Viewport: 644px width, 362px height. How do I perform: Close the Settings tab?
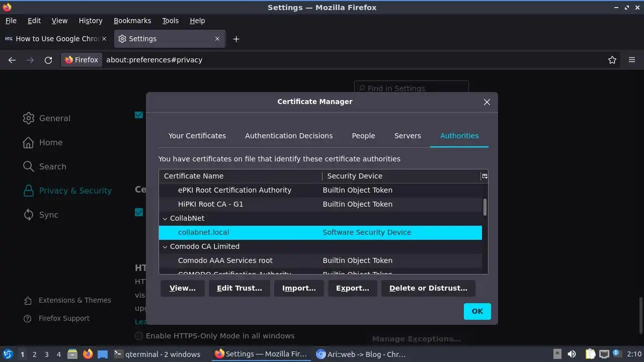click(217, 39)
